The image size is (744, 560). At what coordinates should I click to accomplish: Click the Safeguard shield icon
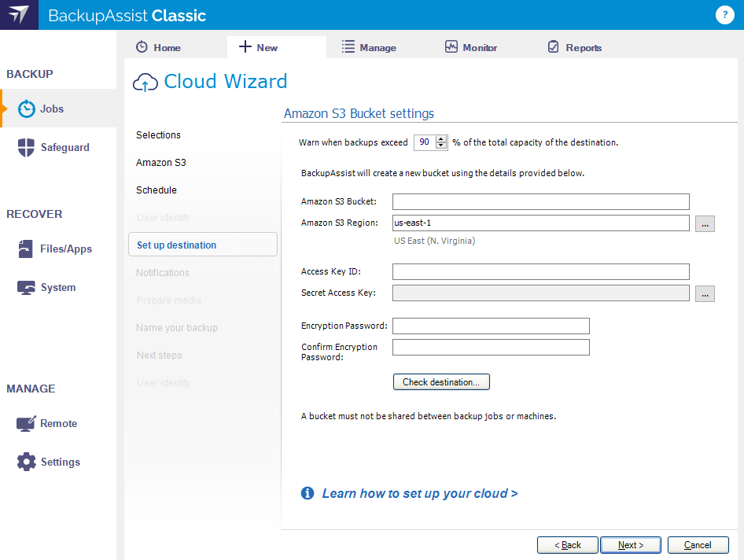click(x=26, y=147)
